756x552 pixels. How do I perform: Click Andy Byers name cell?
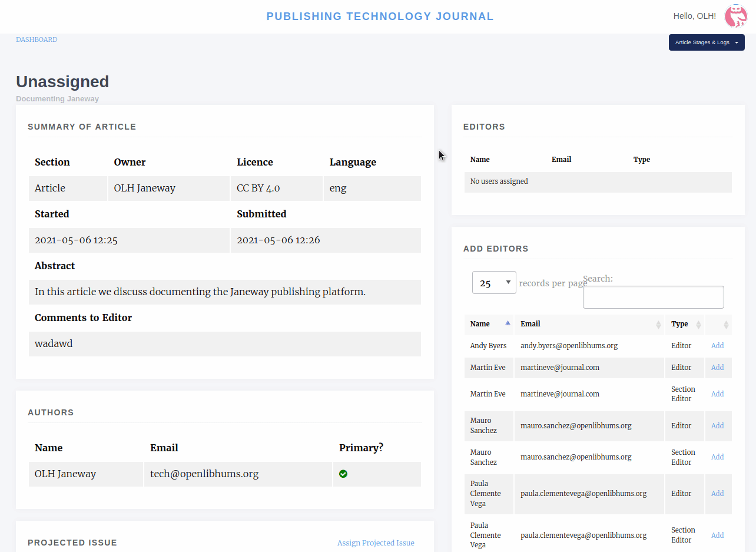coord(489,346)
